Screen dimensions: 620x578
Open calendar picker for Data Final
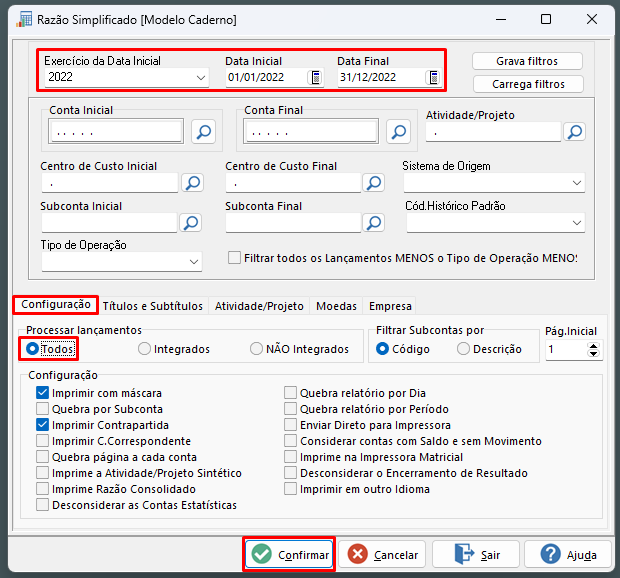[433, 77]
